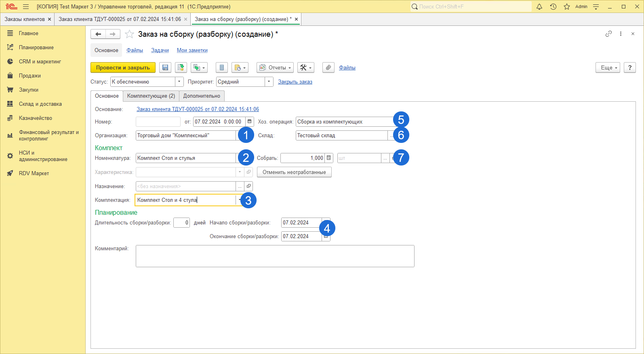This screenshot has height=354, width=644.
Task: Click the post document icon next to save
Action: pos(181,68)
